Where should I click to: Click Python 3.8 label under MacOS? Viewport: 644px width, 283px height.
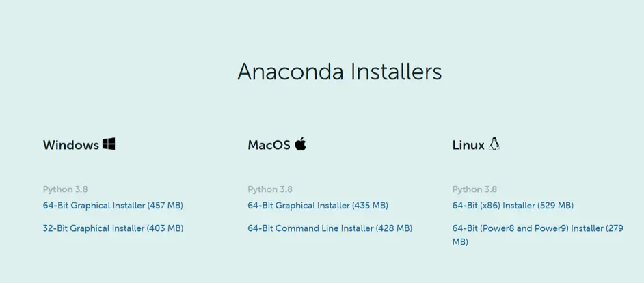[x=269, y=189]
